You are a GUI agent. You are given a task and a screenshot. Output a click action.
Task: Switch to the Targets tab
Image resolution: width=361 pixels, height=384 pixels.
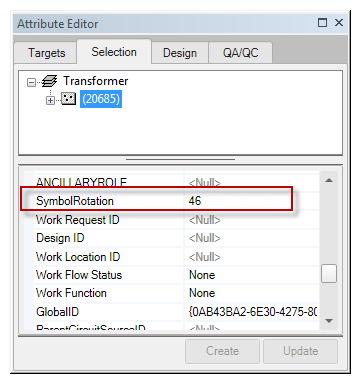pos(45,53)
